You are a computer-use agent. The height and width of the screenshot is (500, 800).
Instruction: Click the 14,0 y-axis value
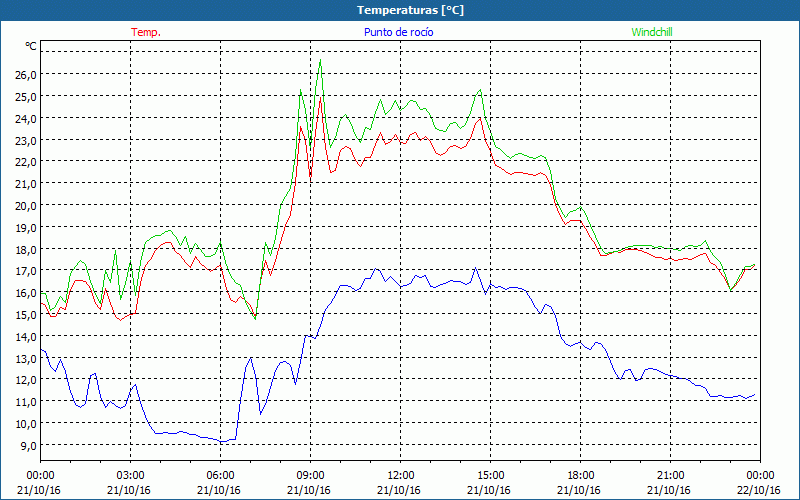pyautogui.click(x=26, y=337)
